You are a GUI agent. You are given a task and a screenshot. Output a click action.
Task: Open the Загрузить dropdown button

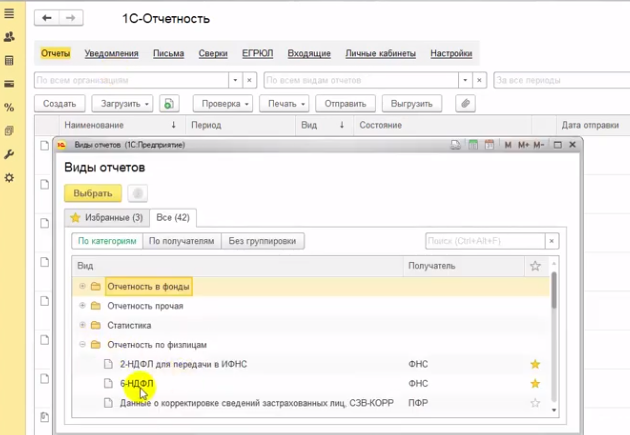click(122, 104)
